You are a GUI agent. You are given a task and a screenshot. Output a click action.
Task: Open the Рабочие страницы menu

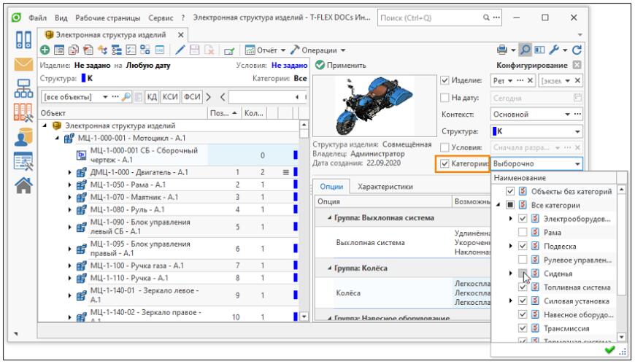pos(108,18)
